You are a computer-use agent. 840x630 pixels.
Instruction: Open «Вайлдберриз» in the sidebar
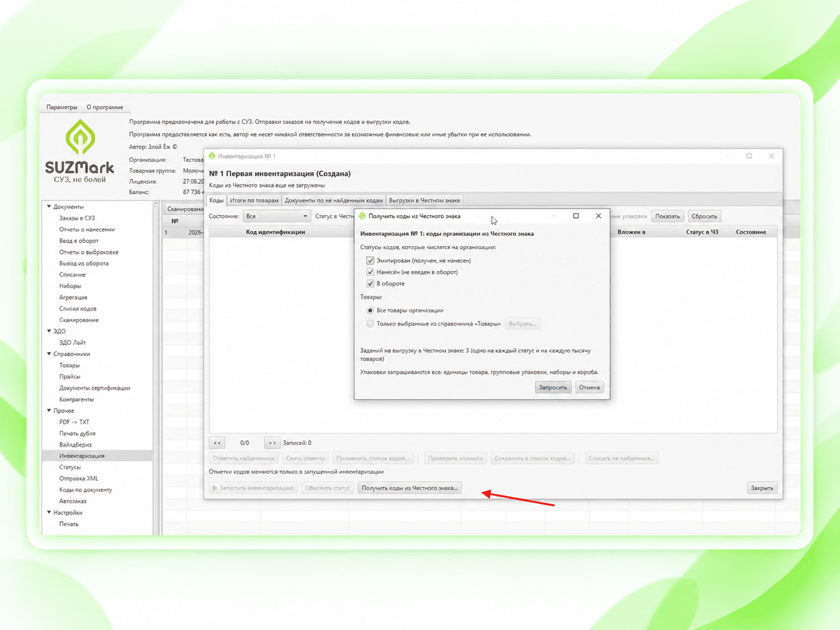coord(75,445)
